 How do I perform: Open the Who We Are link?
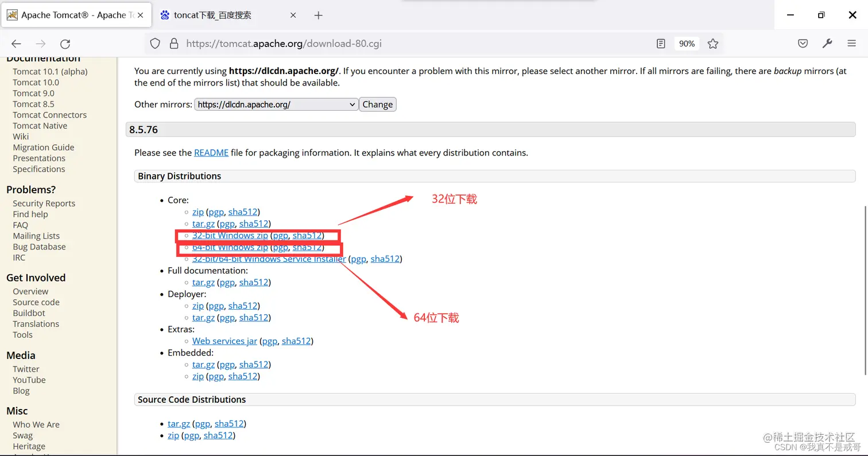[x=36, y=425]
